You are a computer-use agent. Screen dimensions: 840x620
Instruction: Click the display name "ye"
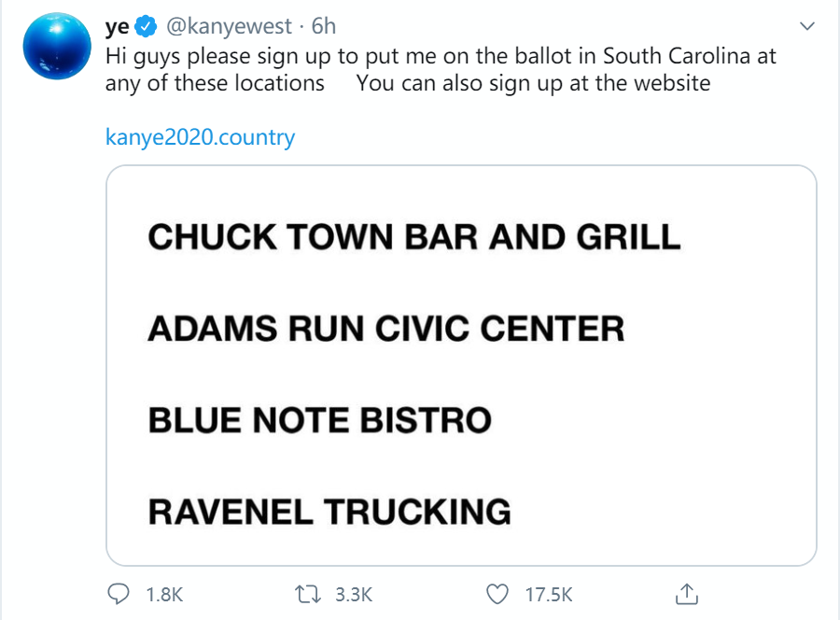[118, 27]
